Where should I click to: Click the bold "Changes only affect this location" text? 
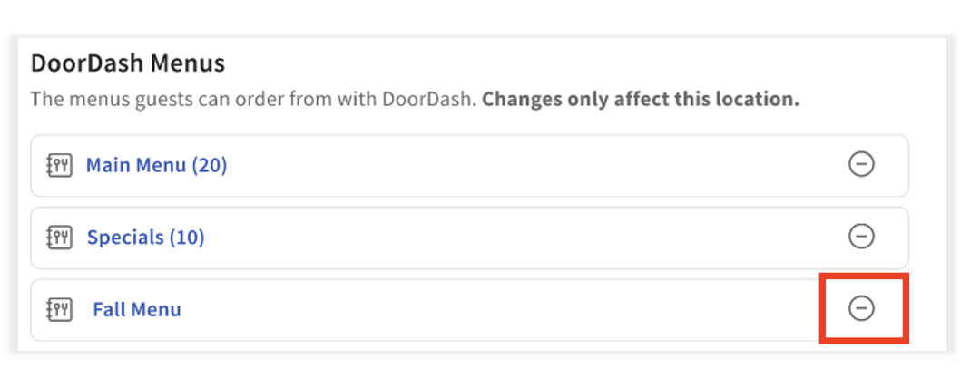click(x=640, y=99)
